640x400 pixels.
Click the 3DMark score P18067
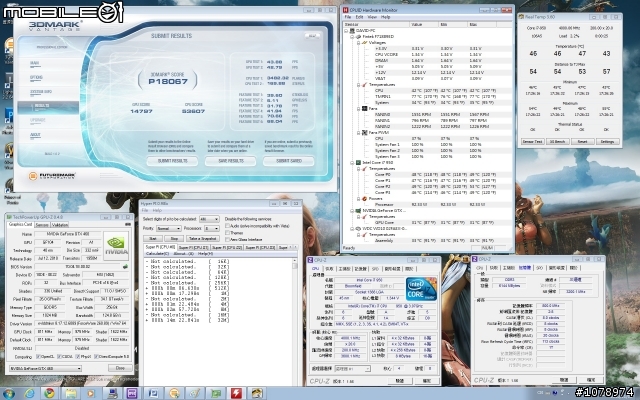click(x=168, y=82)
